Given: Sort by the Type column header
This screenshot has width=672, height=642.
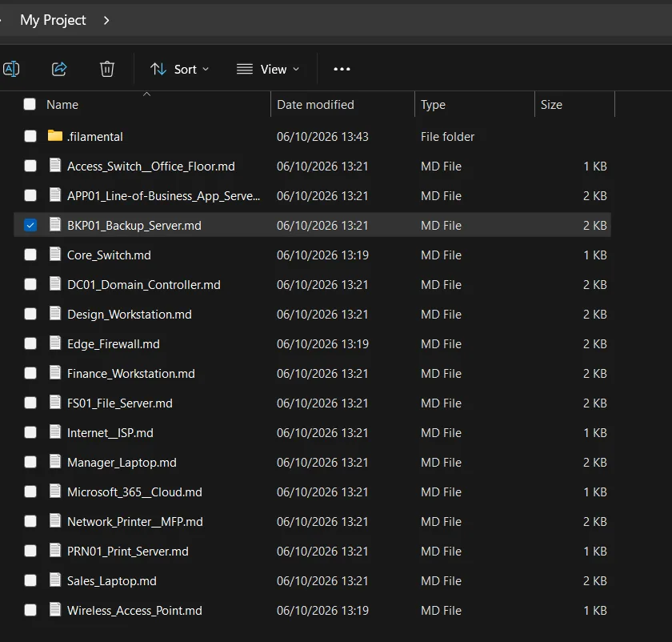Looking at the screenshot, I should pos(433,105).
